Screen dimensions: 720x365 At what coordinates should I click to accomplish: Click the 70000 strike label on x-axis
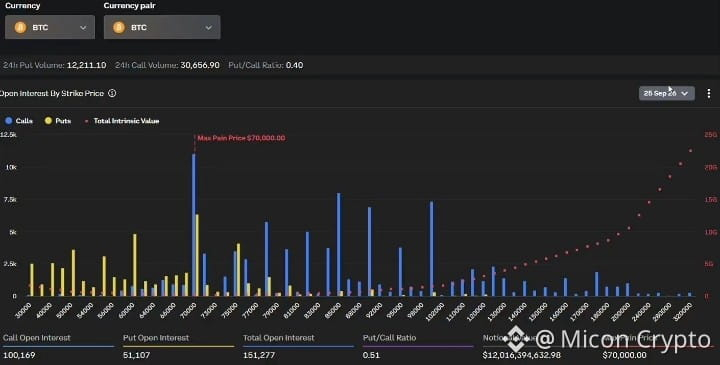tap(188, 311)
